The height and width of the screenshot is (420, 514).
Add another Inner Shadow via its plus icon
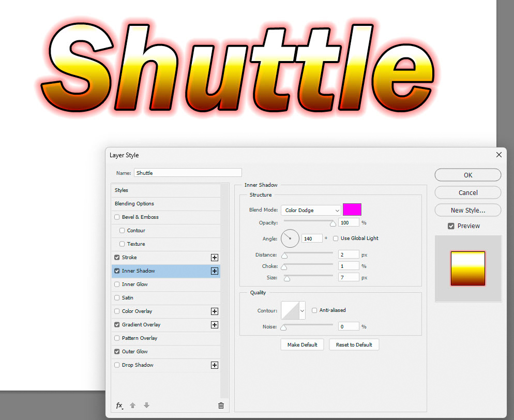pos(215,271)
